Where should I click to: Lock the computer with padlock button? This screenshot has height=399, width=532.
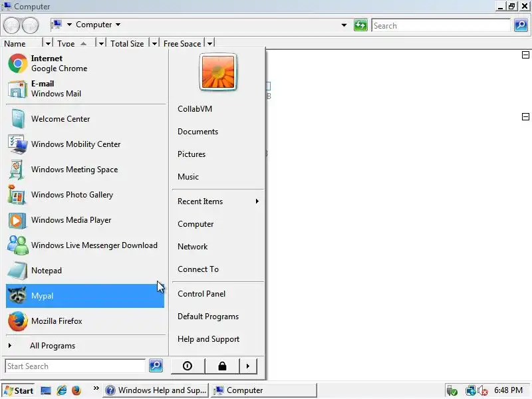[x=222, y=366]
